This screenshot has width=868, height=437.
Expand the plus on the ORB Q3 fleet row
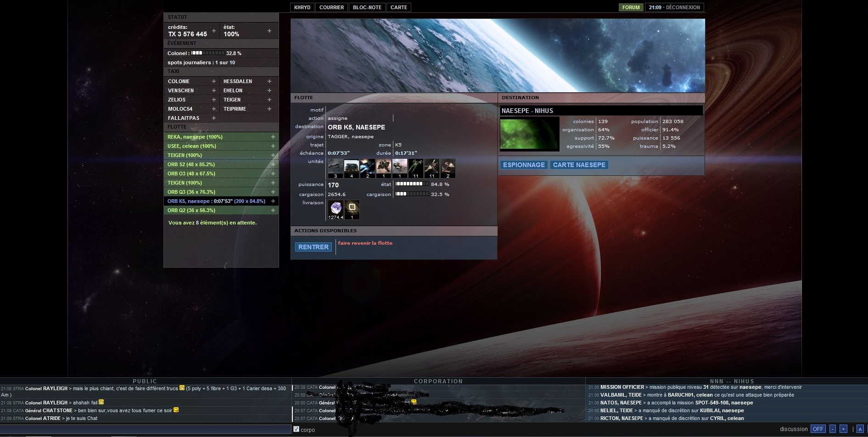273,192
